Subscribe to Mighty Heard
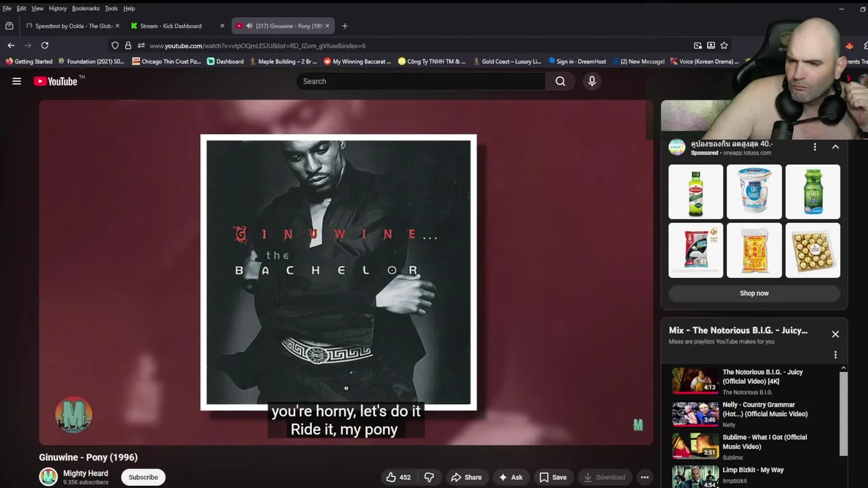 pos(143,477)
